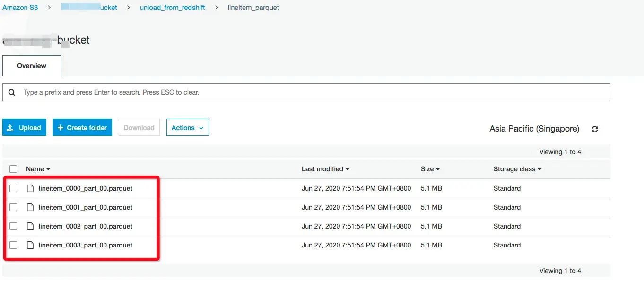Toggle the select-all checkbox in header

coord(13,169)
